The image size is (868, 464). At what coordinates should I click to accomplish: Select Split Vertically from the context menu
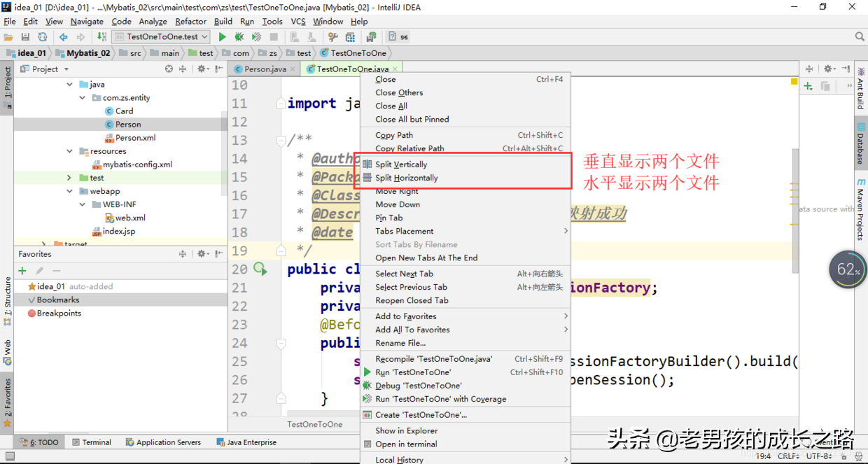[400, 164]
